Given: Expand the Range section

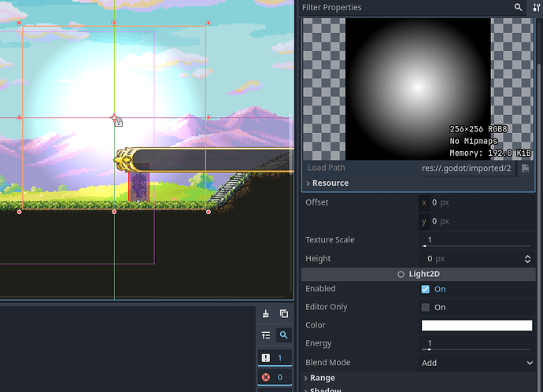Looking at the screenshot, I should coord(322,378).
